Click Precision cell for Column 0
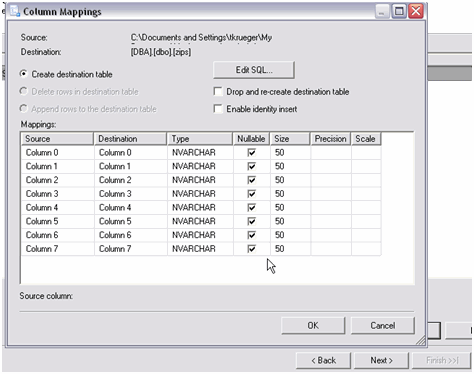The width and height of the screenshot is (474, 374). (331, 153)
